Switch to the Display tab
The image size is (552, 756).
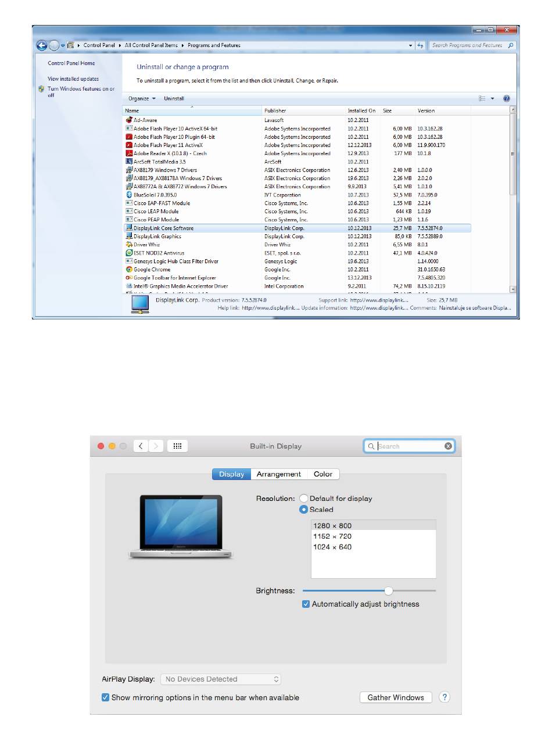pyautogui.click(x=231, y=474)
